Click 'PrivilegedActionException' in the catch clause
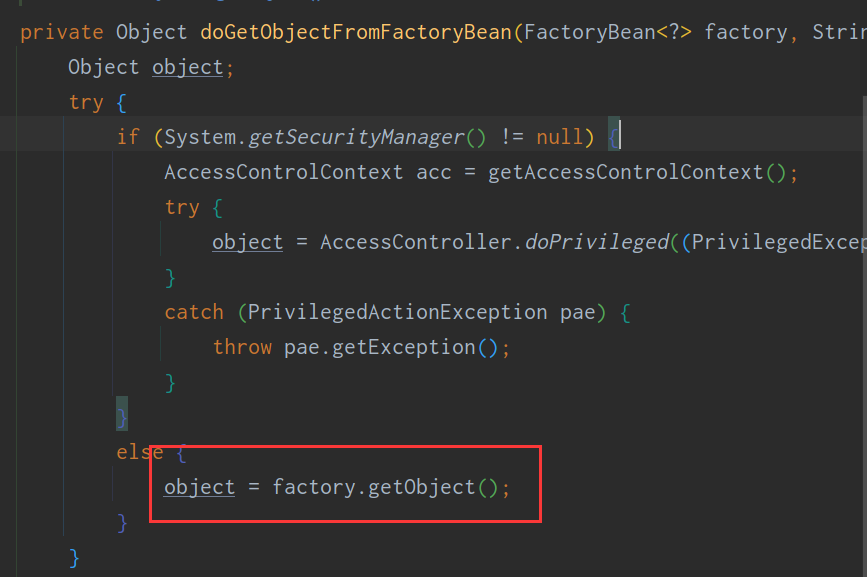Screen dimensions: 867x577 (x=397, y=312)
